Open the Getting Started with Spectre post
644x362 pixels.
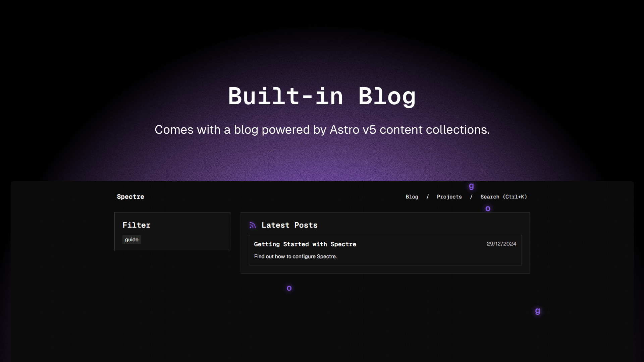(x=305, y=244)
